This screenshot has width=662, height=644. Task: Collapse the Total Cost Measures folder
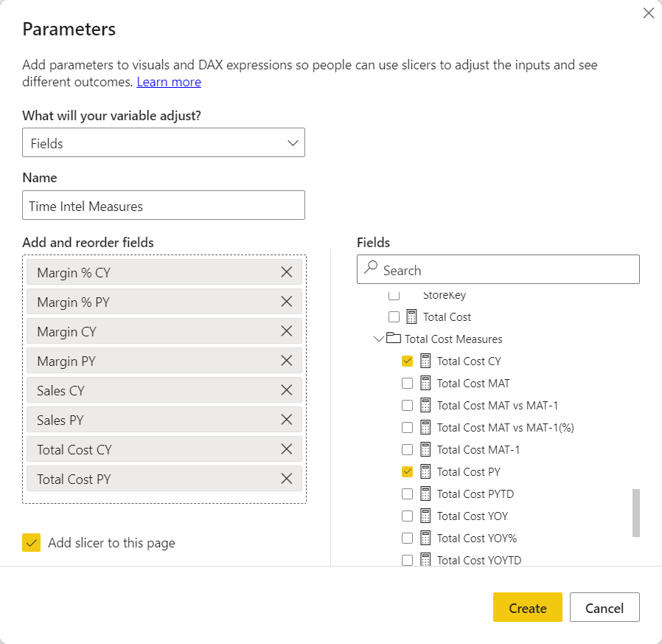pyautogui.click(x=379, y=339)
